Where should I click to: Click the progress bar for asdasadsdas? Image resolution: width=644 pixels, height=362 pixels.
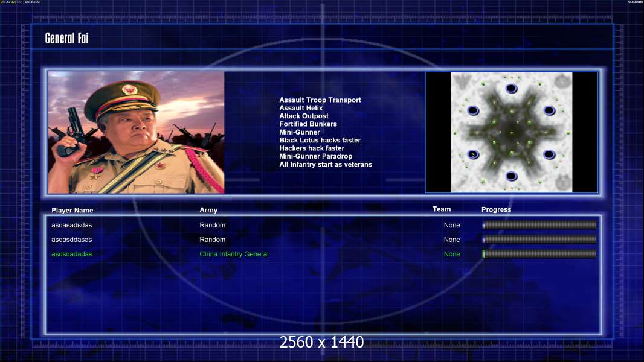[x=539, y=224]
